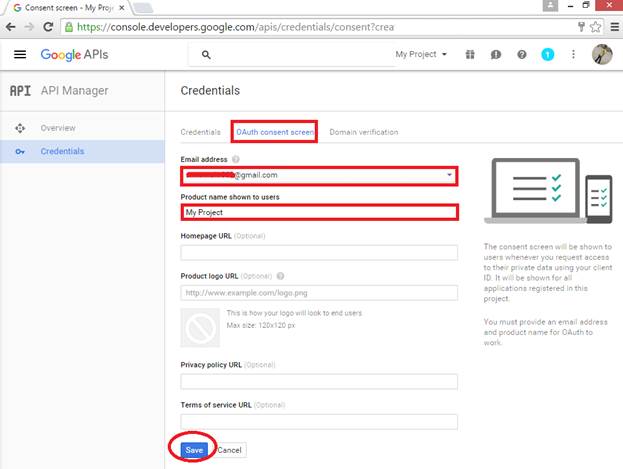Click the Terms of service URL field

319,422
